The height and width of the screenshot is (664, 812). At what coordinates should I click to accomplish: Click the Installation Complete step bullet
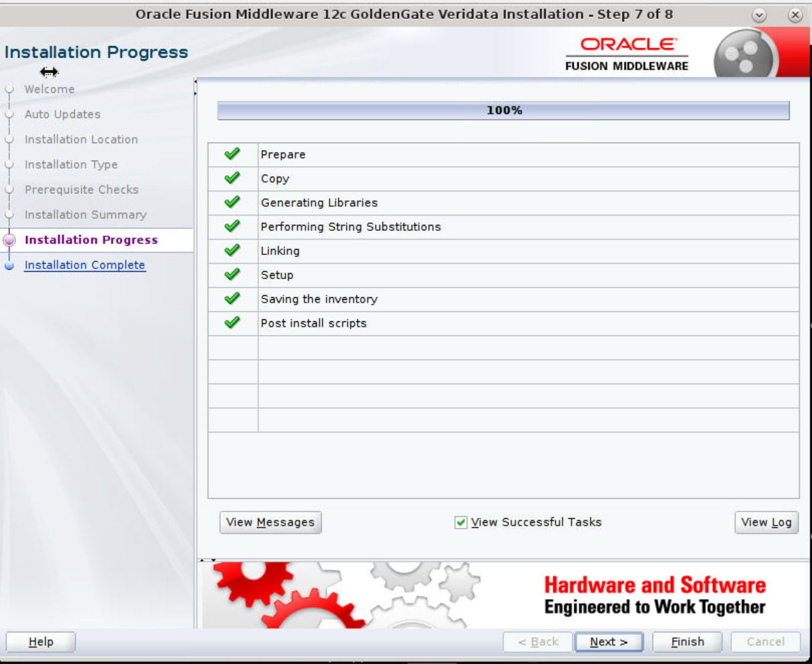[x=9, y=265]
